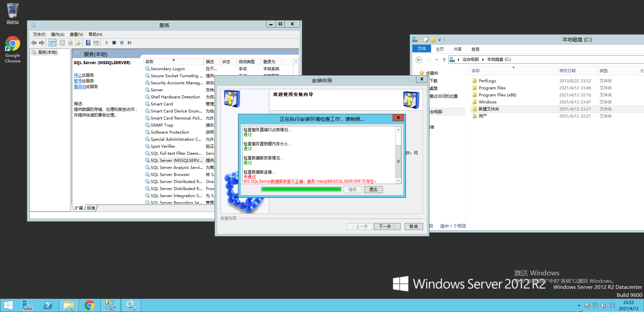This screenshot has width=644, height=312.
Task: Sort services by the 名称 column header
Action: [x=173, y=62]
